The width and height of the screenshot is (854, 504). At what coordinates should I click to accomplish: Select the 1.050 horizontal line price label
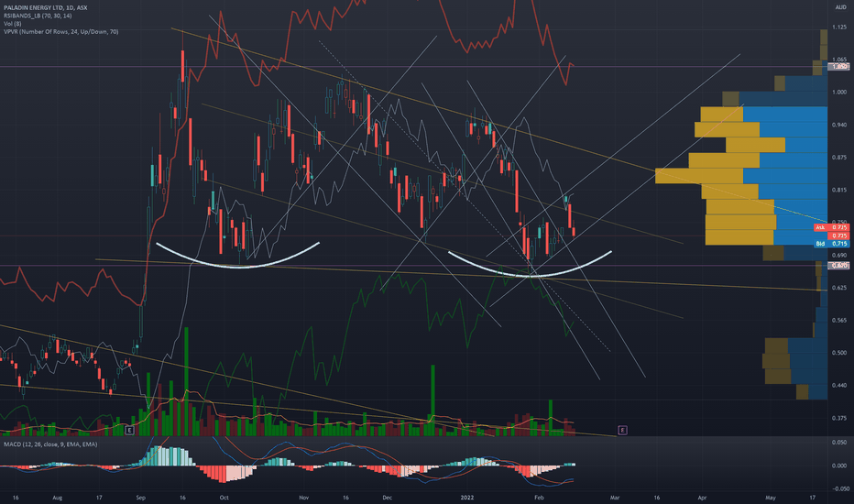[838, 67]
